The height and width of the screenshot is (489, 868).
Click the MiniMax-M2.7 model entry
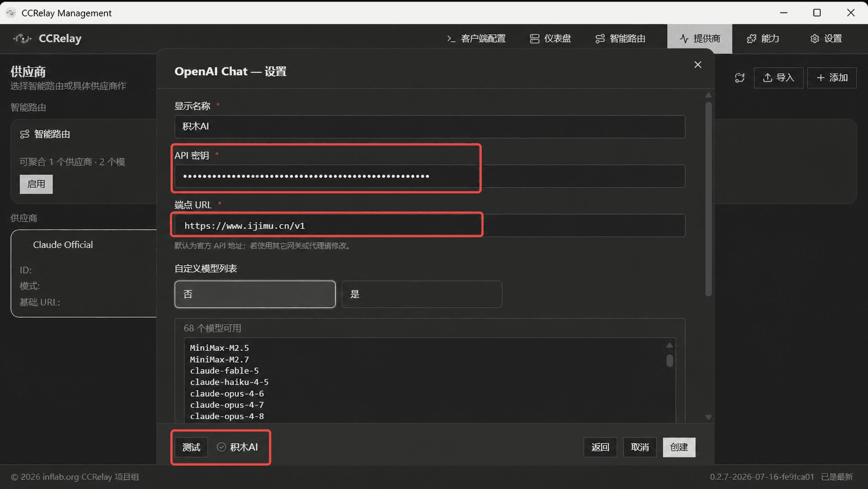(x=219, y=360)
